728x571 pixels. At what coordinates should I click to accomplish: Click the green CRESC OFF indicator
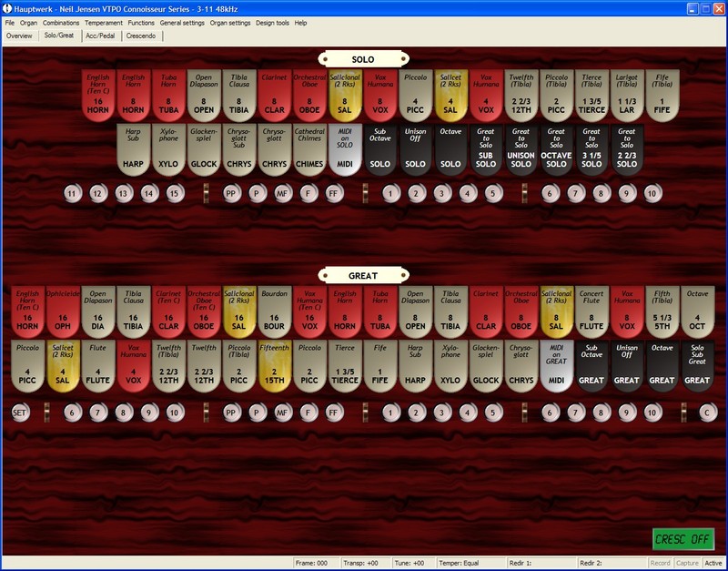(x=683, y=539)
